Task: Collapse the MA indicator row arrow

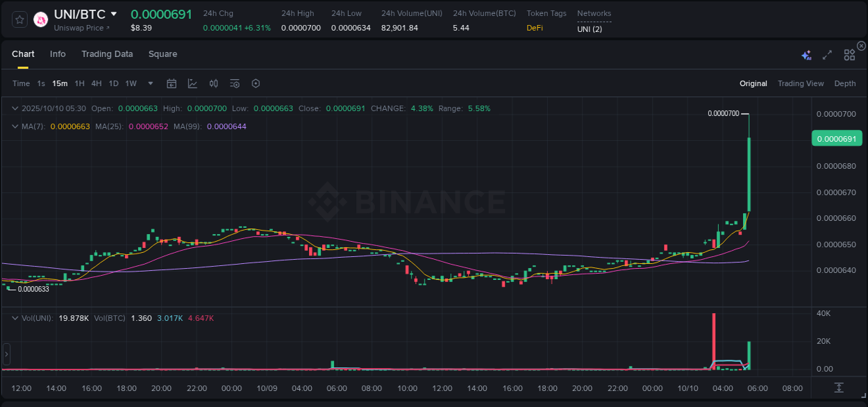Action: (x=15, y=127)
